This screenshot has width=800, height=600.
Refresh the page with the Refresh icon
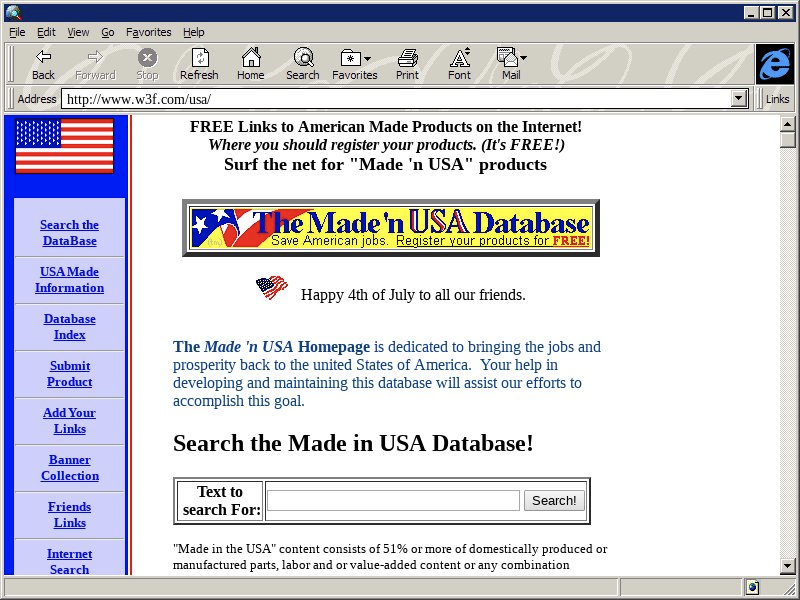pos(199,64)
